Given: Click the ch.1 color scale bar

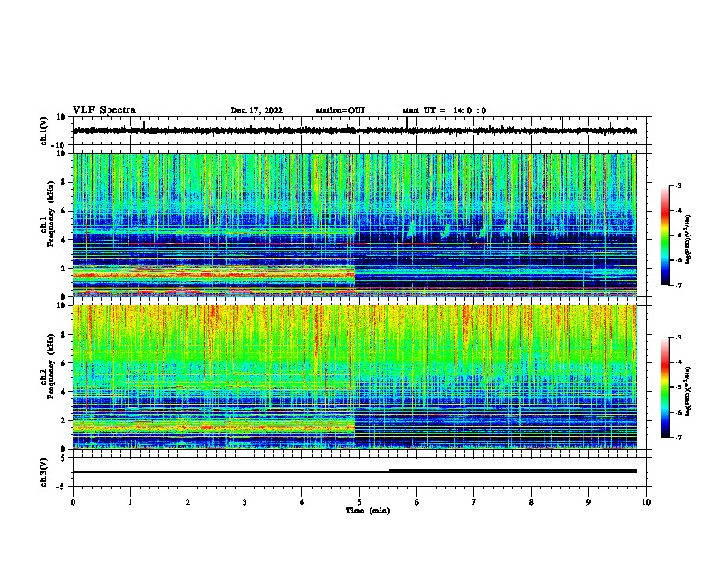Looking at the screenshot, I should [665, 236].
